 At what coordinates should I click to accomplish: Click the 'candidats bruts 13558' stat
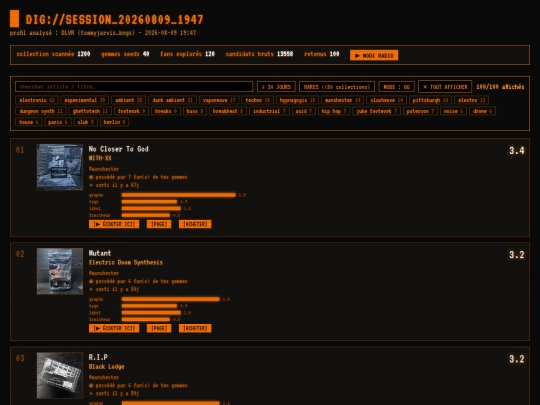coord(259,54)
